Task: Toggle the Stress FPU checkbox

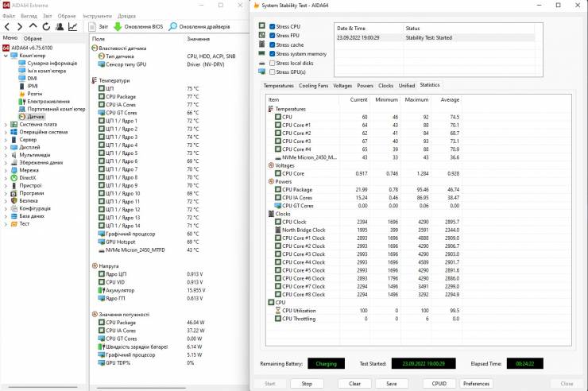Action: [x=273, y=36]
